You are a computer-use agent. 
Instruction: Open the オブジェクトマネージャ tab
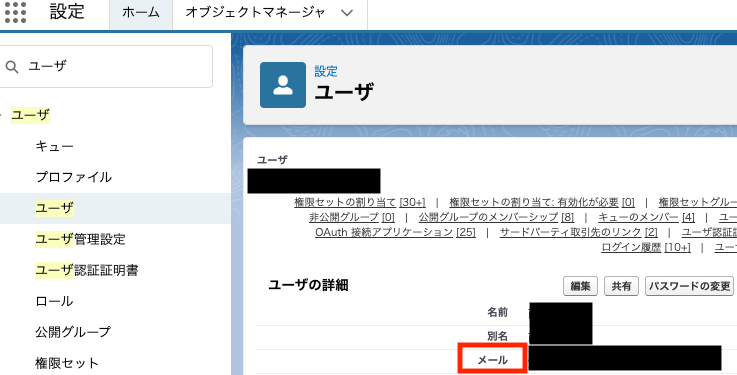[x=255, y=13]
